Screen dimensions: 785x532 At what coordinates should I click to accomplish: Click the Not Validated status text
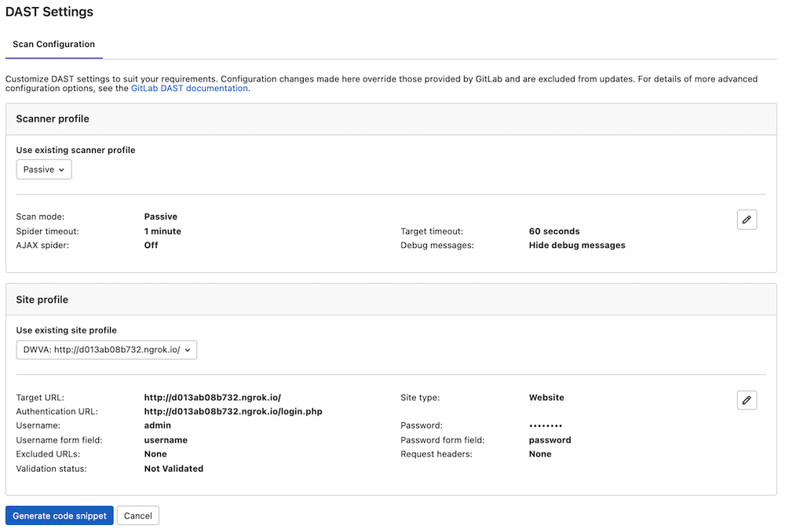[x=173, y=468]
